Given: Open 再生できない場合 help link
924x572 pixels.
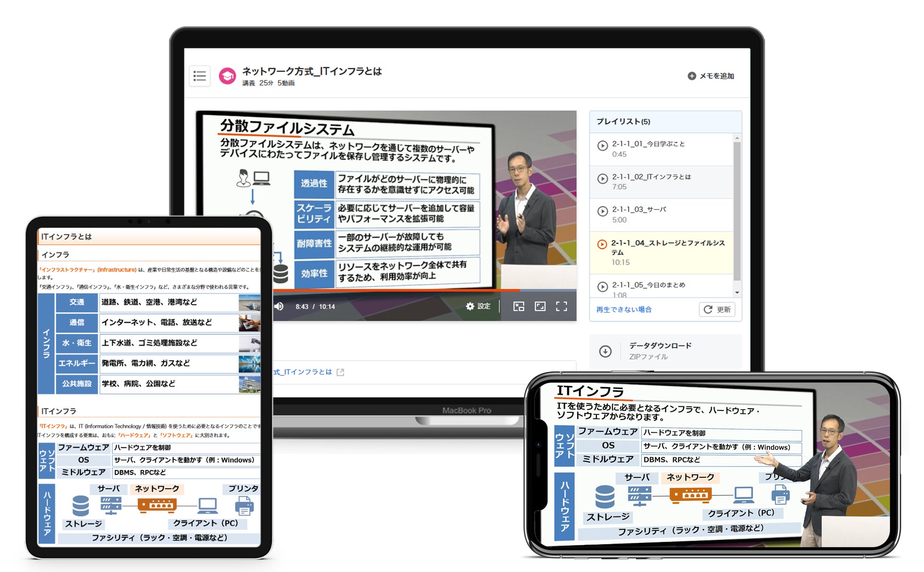Looking at the screenshot, I should pyautogui.click(x=624, y=309).
